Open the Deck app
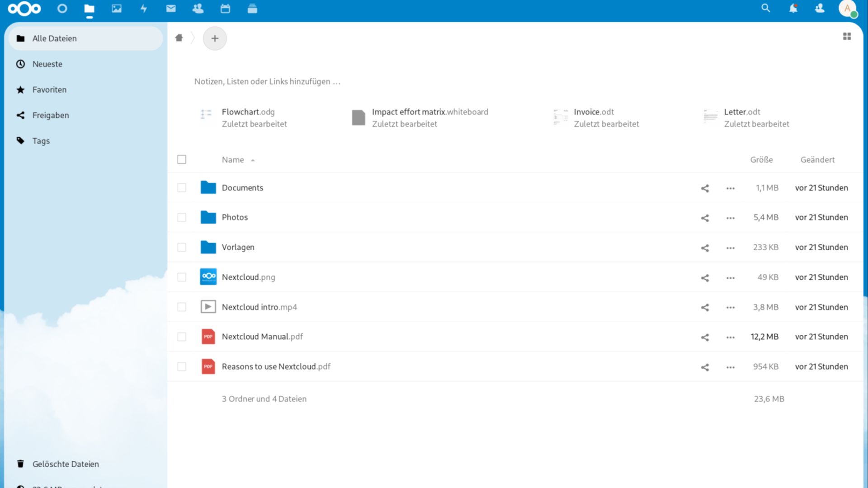 pyautogui.click(x=252, y=8)
